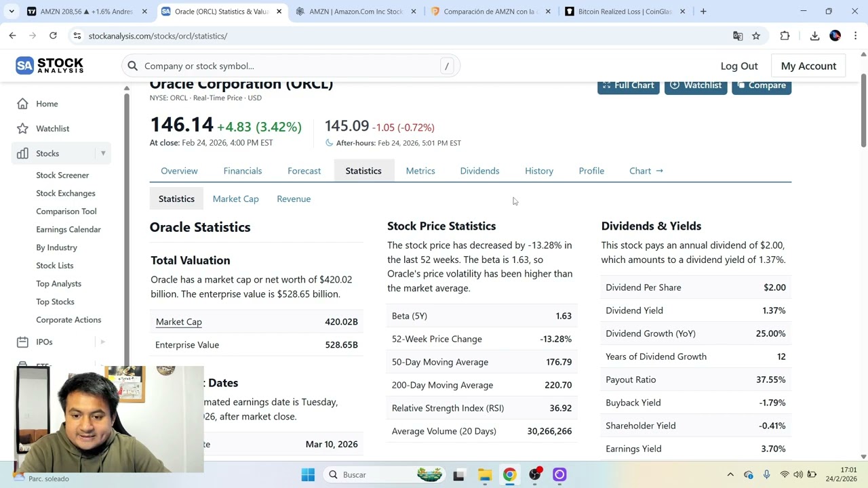
Task: Open browser downloads icon
Action: [x=814, y=36]
